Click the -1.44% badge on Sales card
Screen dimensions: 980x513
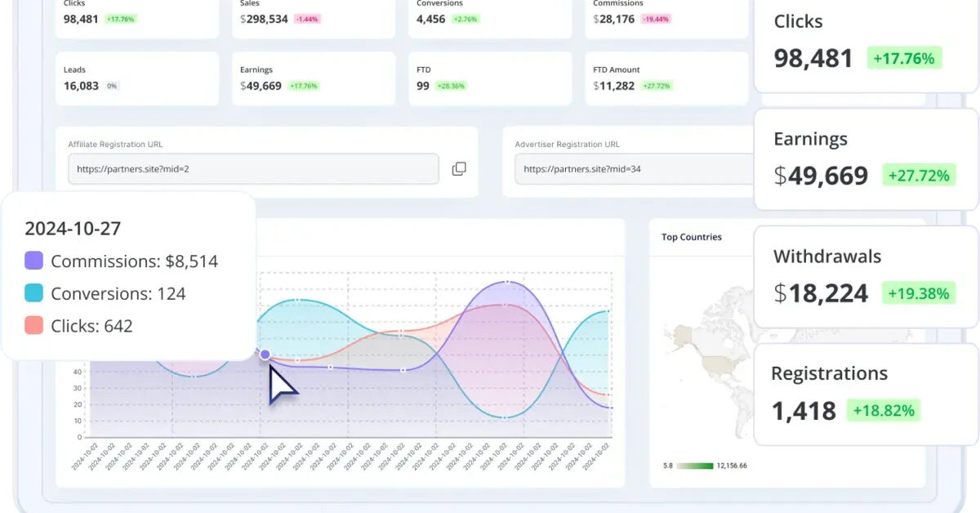point(307,19)
